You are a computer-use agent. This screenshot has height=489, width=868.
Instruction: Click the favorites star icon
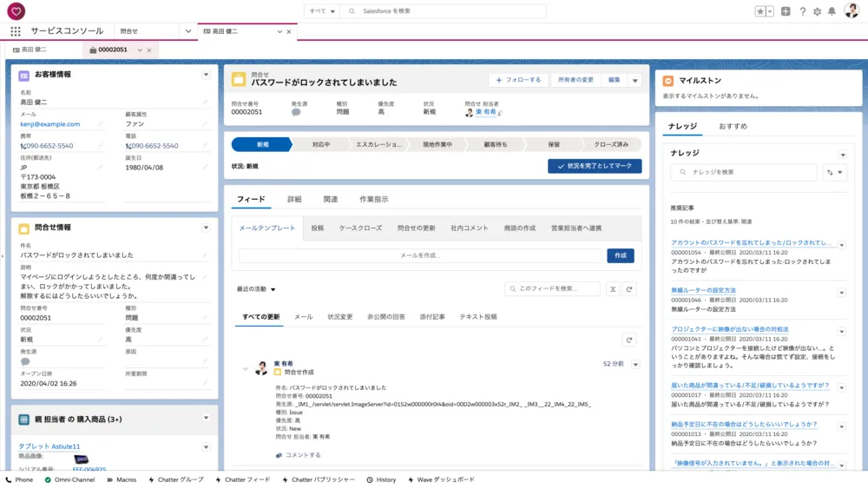pos(760,11)
